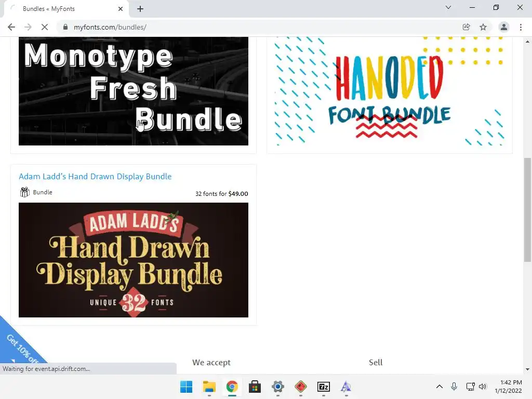Screen dimensions: 532x399
Task: Open File Explorer from the taskbar
Action: [209, 387]
